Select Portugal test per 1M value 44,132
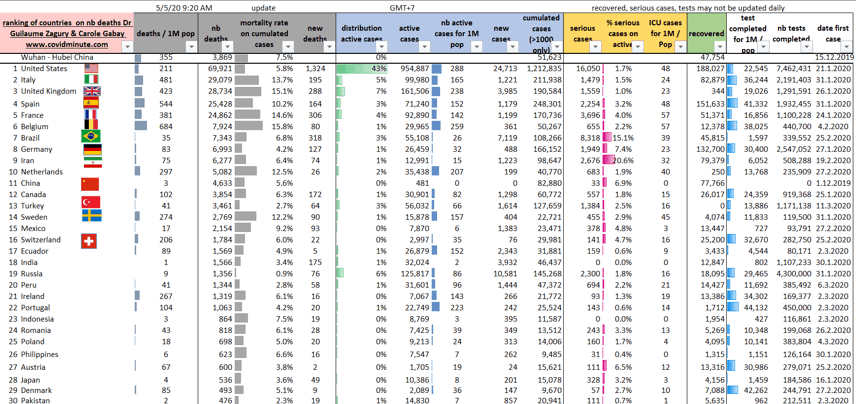 click(x=756, y=307)
